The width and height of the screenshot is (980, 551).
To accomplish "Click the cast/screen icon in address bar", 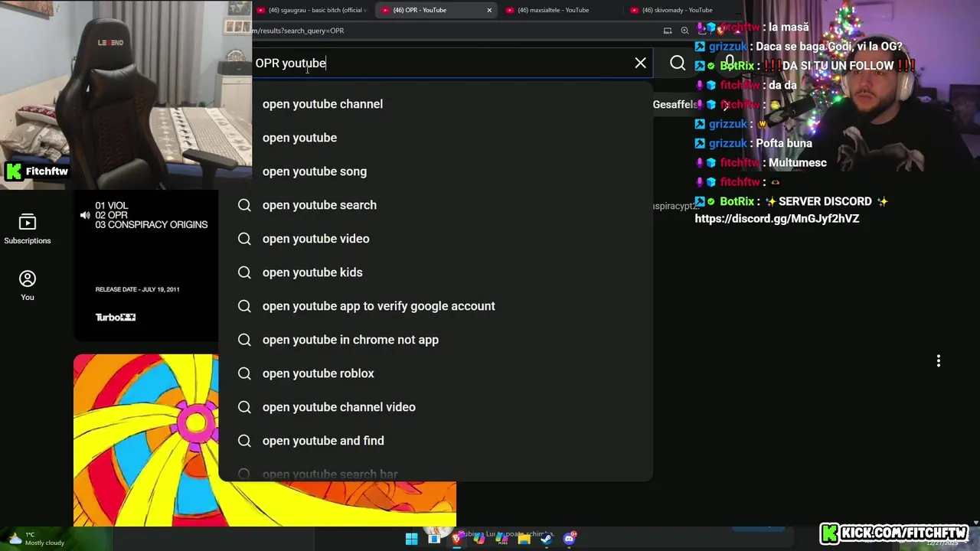I will click(x=668, y=31).
